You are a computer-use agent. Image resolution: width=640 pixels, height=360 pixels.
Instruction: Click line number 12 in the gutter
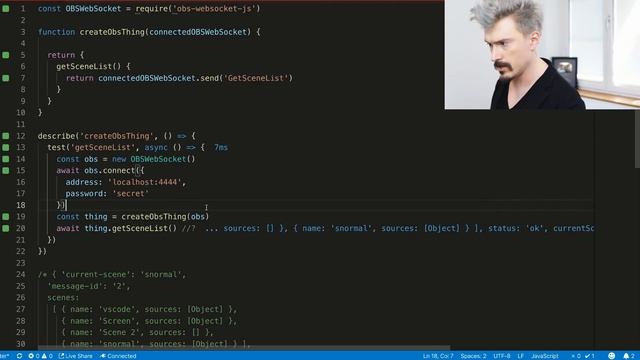tap(21, 136)
